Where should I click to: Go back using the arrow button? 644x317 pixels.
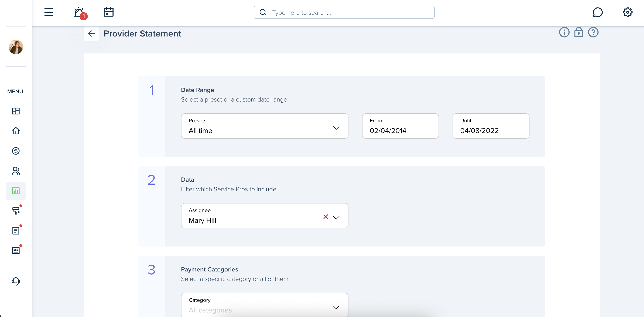(x=91, y=34)
